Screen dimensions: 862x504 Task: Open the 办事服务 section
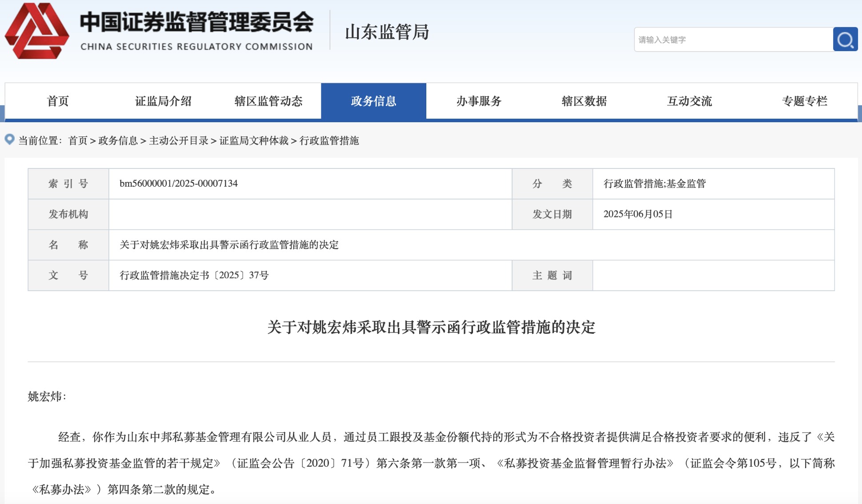(479, 101)
